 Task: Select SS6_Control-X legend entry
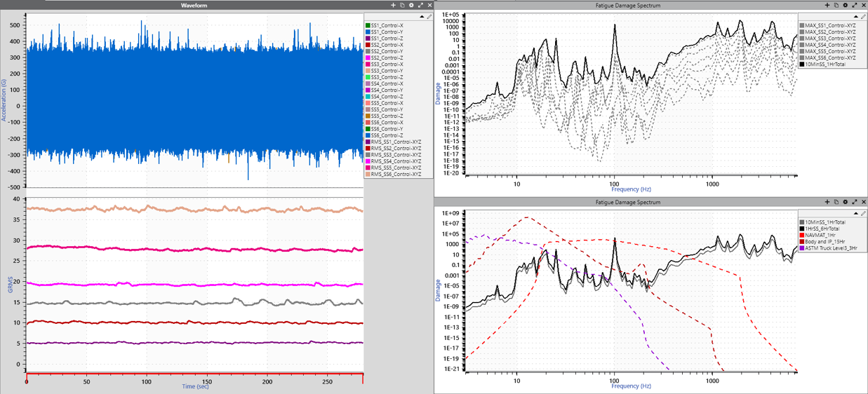(x=384, y=123)
